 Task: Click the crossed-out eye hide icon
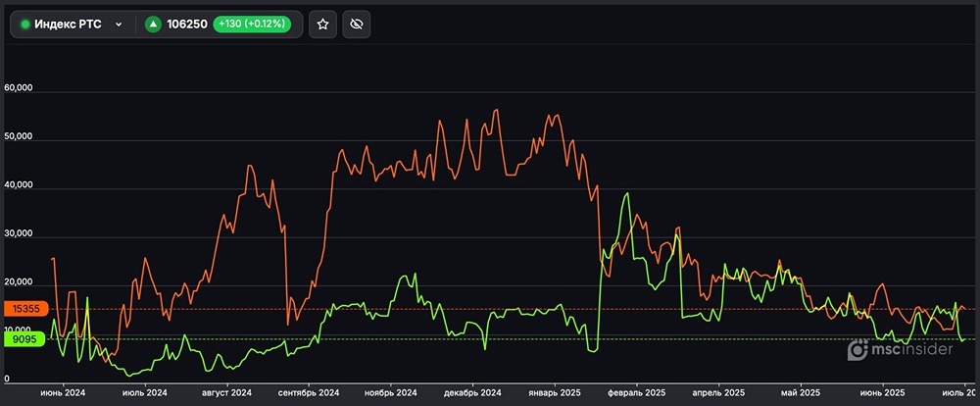click(357, 24)
